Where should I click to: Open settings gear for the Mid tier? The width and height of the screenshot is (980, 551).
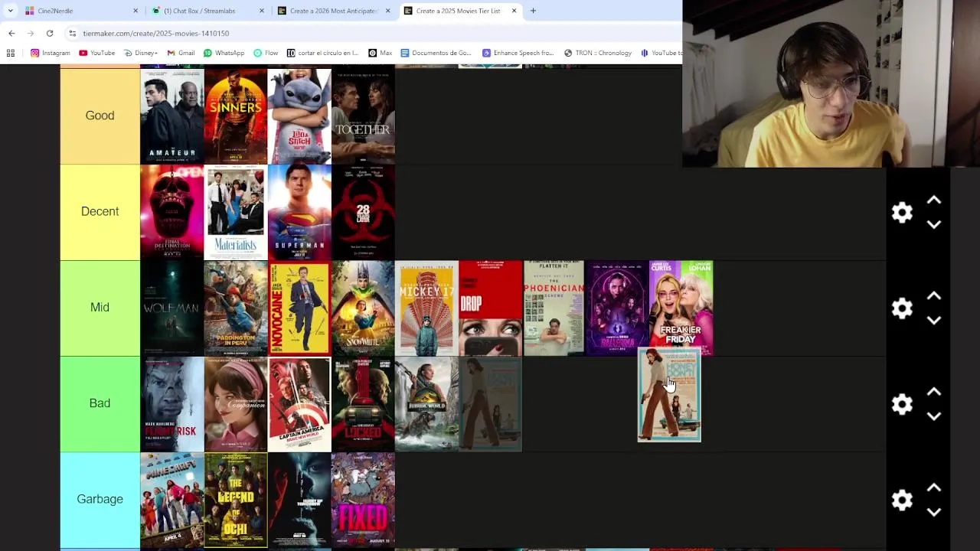(902, 308)
